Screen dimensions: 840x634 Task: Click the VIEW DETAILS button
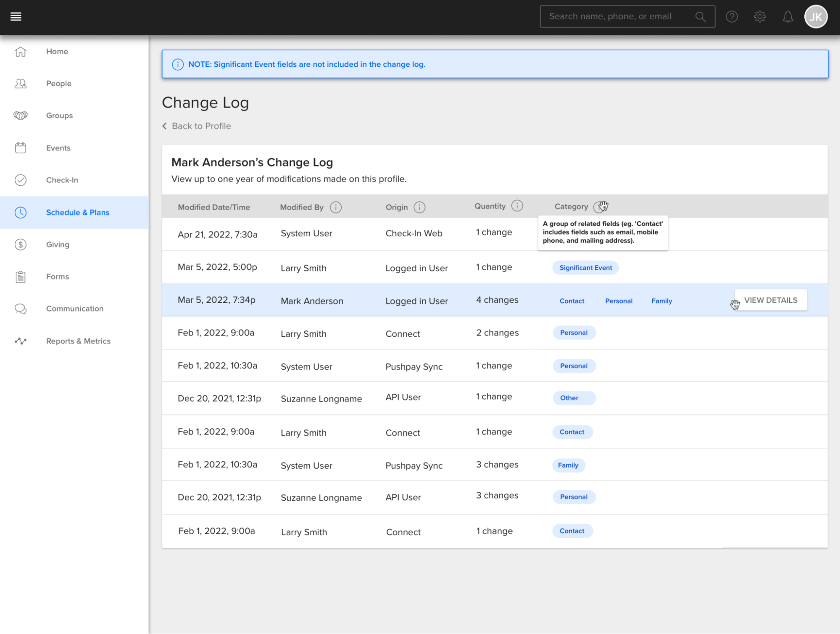[771, 300]
